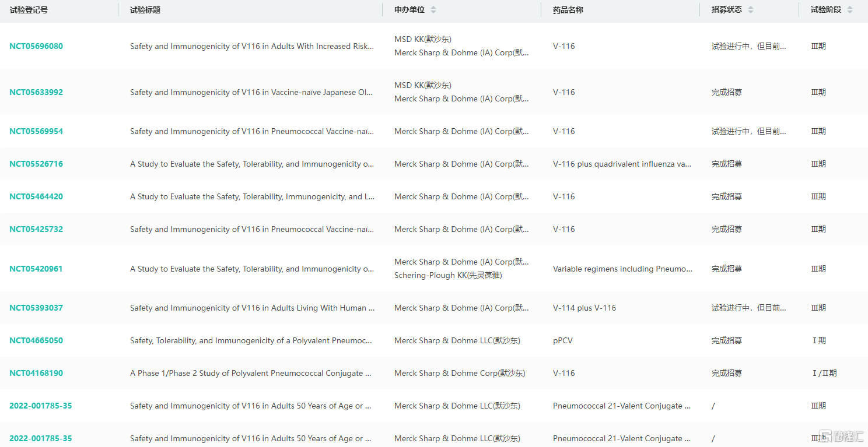Click the 试验登记号 column header
Viewport: 868px width, 447px height.
pos(29,10)
